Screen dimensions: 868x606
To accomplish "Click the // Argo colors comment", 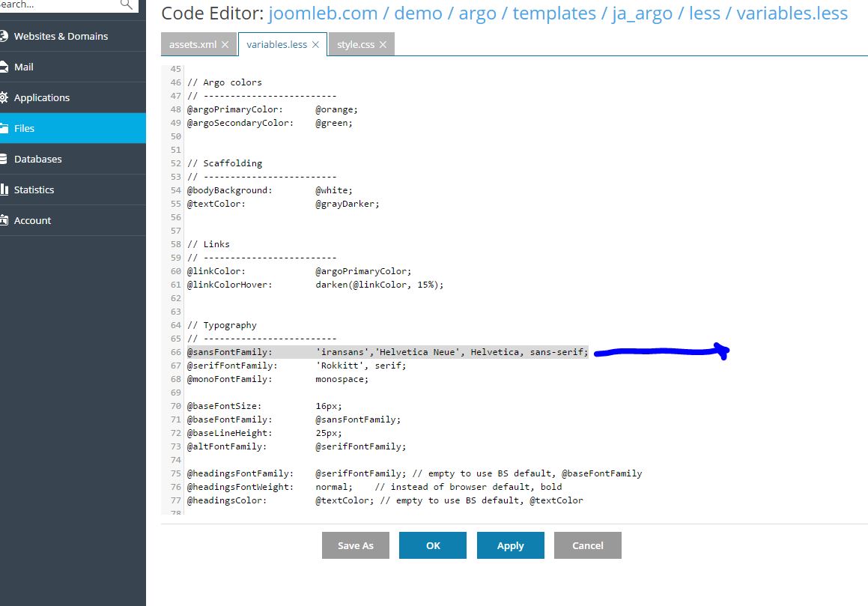I will [x=224, y=82].
